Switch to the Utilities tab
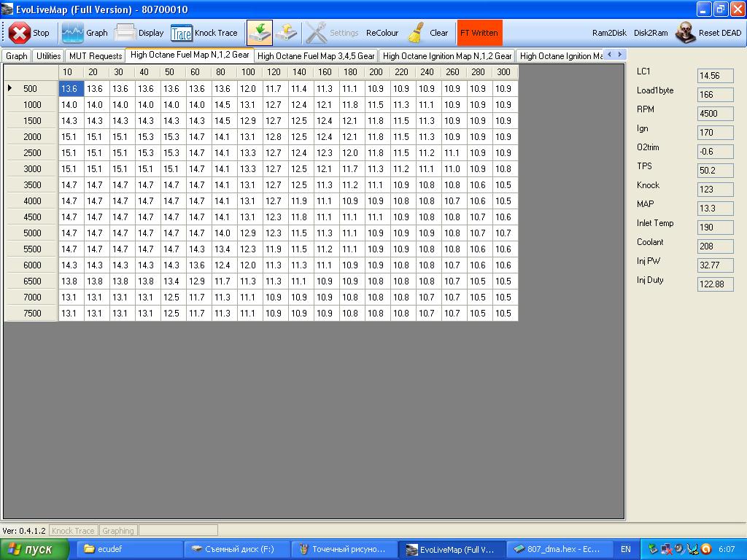Screen dimensions: 747x560 pos(49,56)
